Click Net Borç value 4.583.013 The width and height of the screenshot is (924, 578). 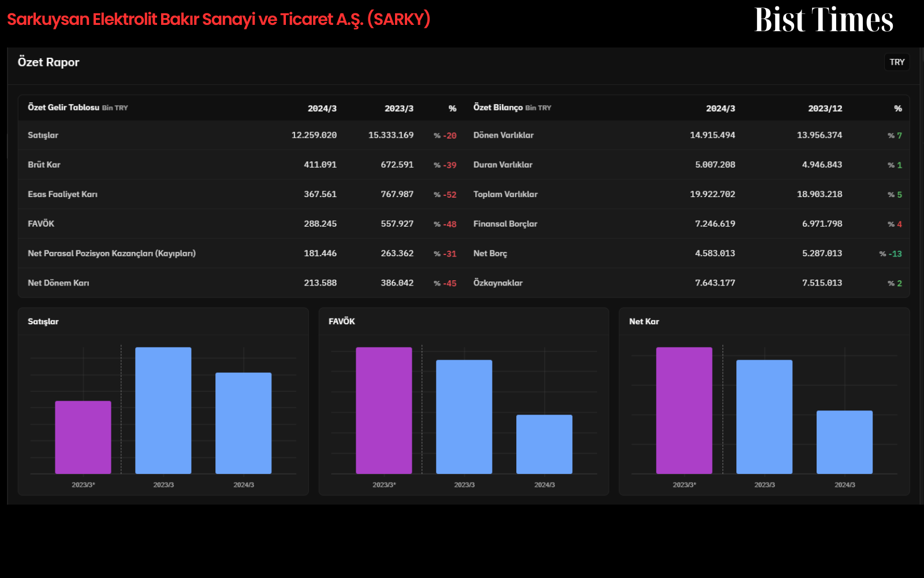(715, 253)
